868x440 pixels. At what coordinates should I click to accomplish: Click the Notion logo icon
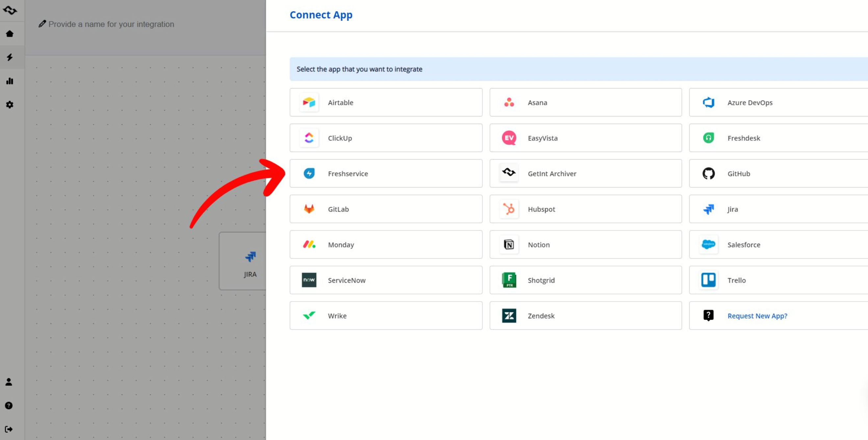pos(509,244)
